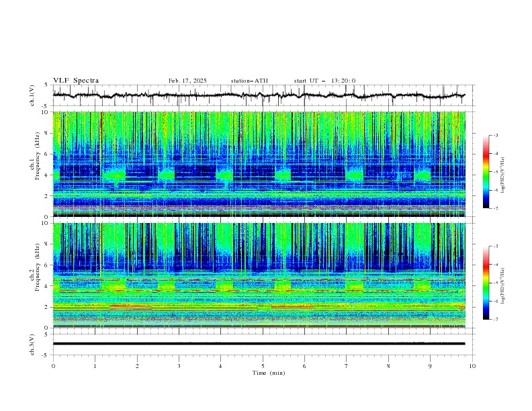Image resolution: width=532 pixels, height=411 pixels.
Task: Click time axis tick label "7"
Action: [347, 366]
